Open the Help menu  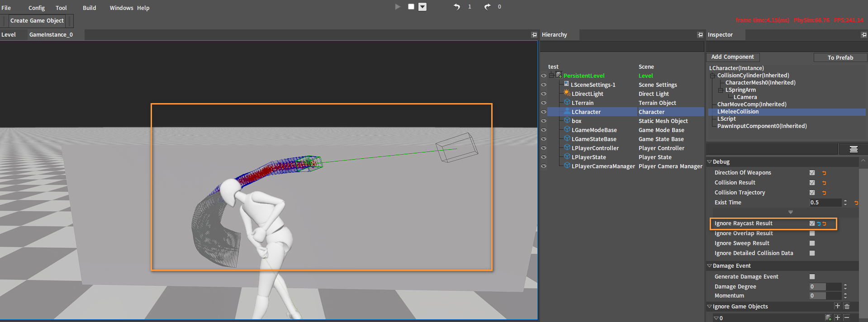[x=143, y=8]
